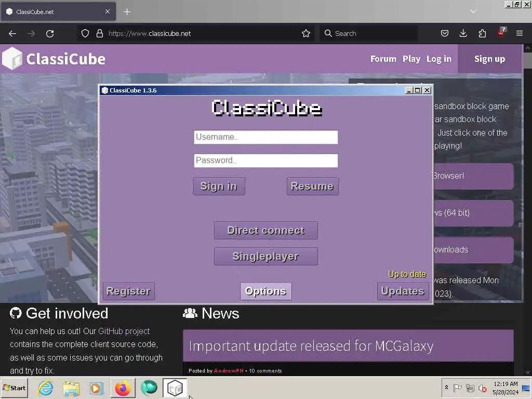
Task: Open the Windows Start menu
Action: (14, 388)
